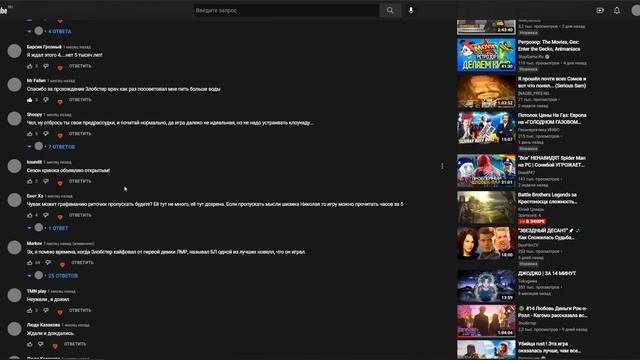Viewport: 640px width, 360px height.
Task: Open Markov channel avatar
Action: tap(14, 247)
